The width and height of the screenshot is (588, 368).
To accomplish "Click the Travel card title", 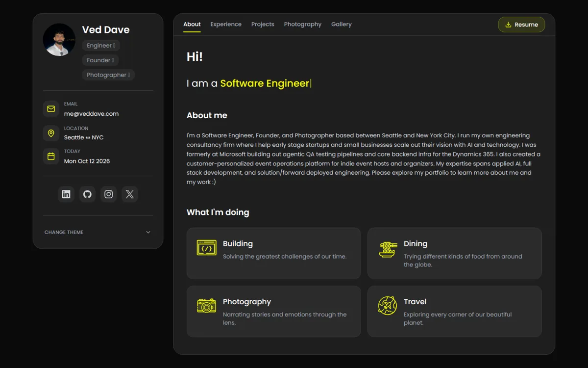I will [x=415, y=302].
